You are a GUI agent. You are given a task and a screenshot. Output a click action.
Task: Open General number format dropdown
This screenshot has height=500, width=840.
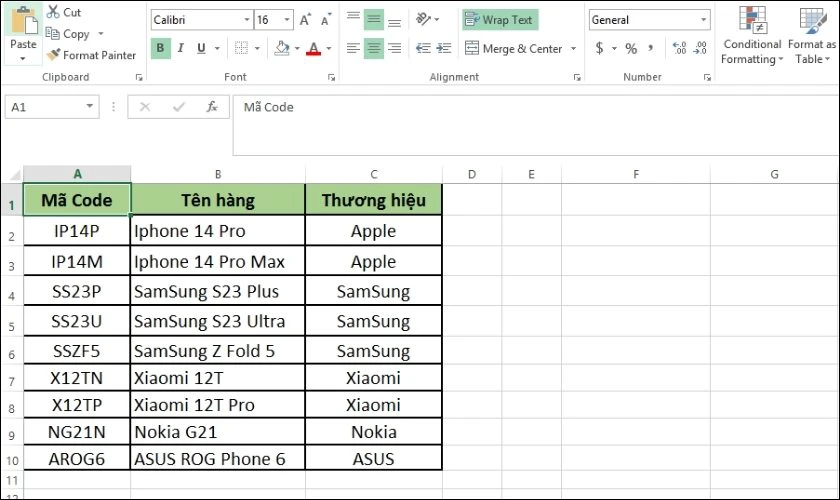[703, 20]
